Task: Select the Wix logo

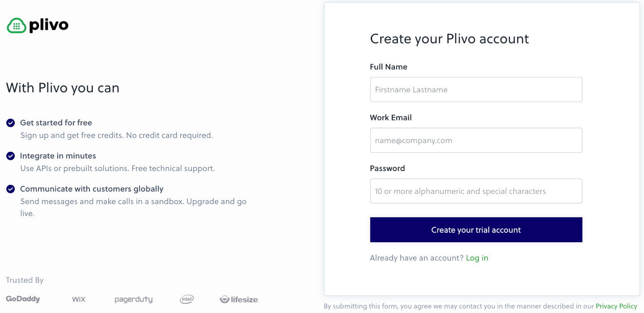Action: pyautogui.click(x=78, y=299)
